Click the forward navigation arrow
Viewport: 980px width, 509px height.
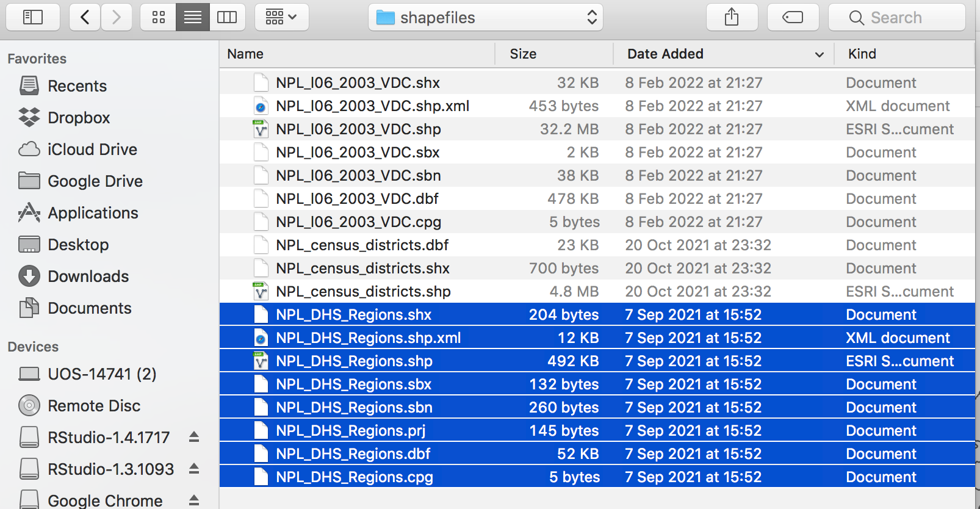pos(116,17)
